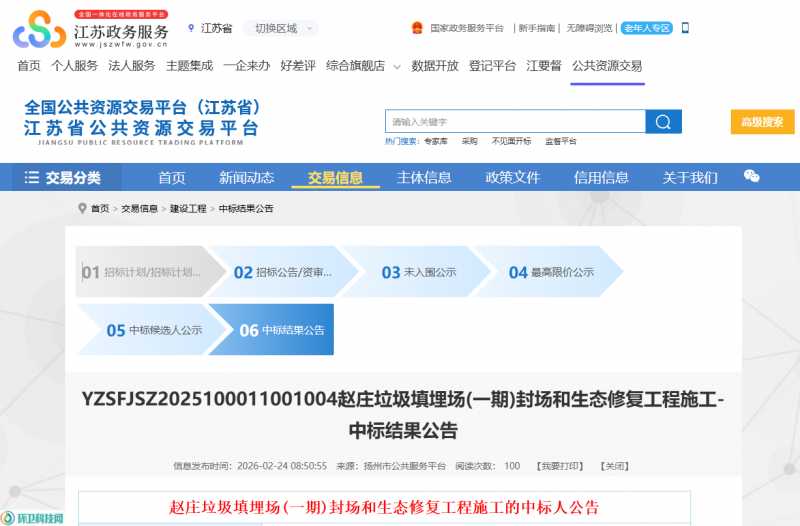The height and width of the screenshot is (526, 800).
Task: Select step 02 招标公告 stage
Action: tap(283, 272)
